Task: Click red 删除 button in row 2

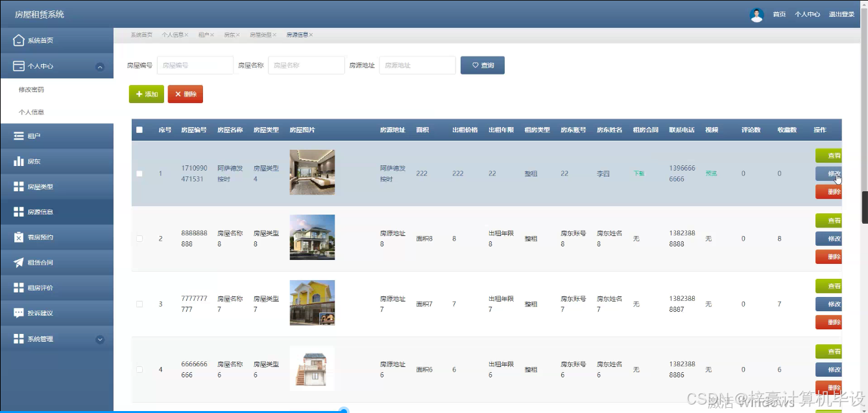Action: [829, 257]
